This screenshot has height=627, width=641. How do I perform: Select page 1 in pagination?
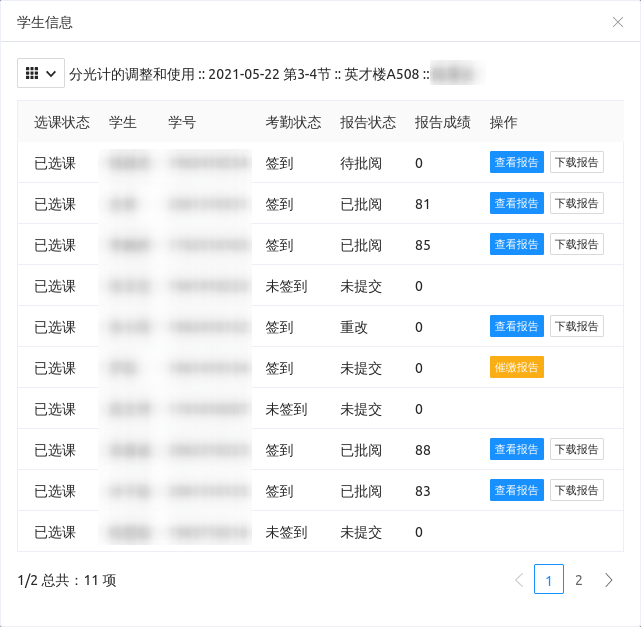coord(548,580)
